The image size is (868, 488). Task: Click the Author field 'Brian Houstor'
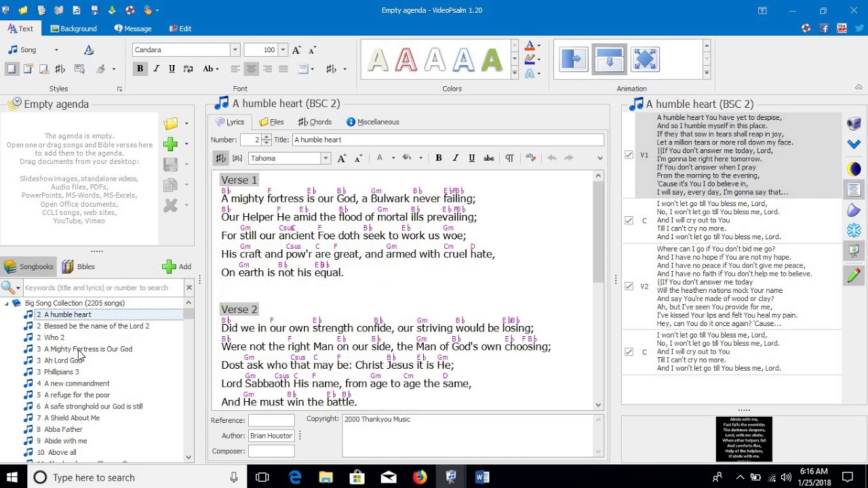click(271, 436)
